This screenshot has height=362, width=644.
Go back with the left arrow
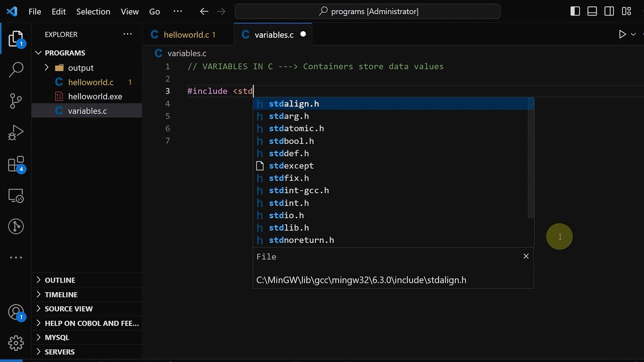[x=204, y=11]
